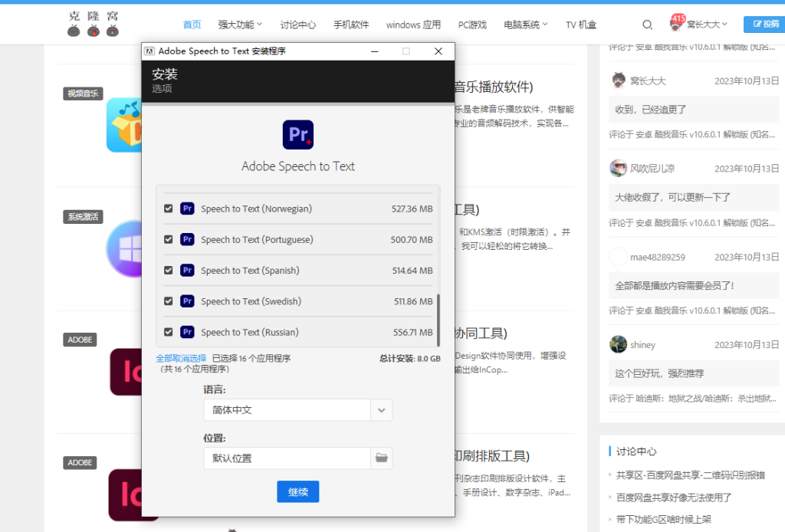The width and height of the screenshot is (785, 532).
Task: Open the music player app thumbnail on webpage
Action: pos(123,125)
